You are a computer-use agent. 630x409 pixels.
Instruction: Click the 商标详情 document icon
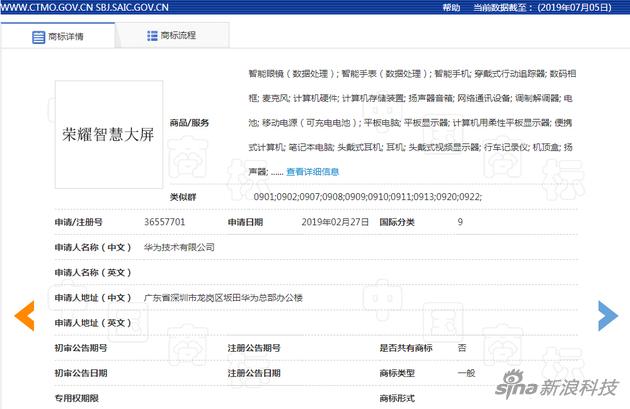tap(39, 37)
